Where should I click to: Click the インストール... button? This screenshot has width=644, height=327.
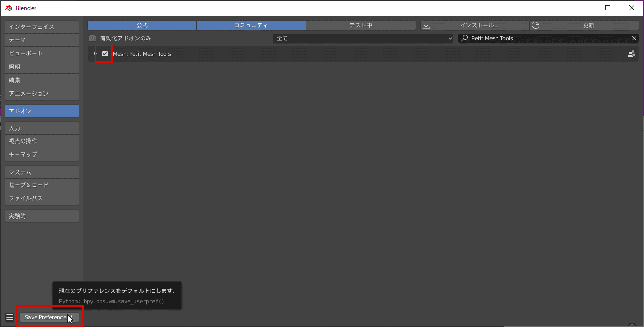tap(474, 25)
